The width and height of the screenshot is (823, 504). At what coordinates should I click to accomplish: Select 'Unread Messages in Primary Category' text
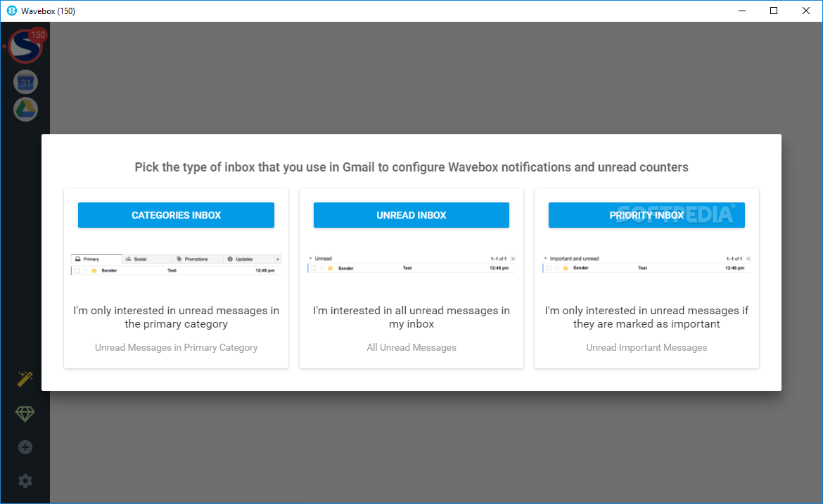(177, 347)
